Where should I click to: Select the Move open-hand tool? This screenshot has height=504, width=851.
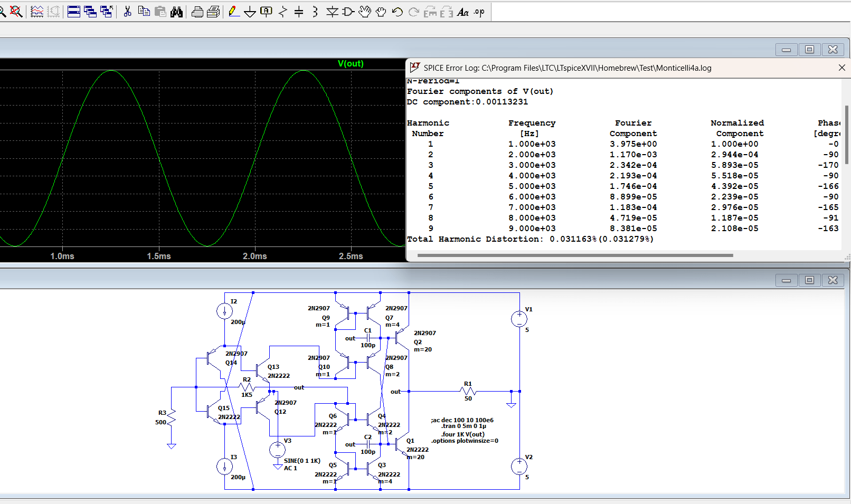click(364, 12)
